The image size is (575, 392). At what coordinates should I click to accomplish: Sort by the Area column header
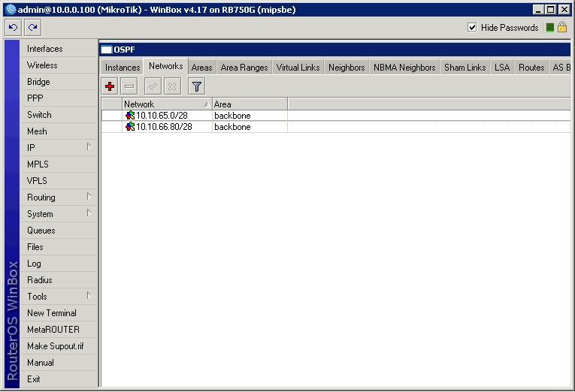click(x=250, y=104)
